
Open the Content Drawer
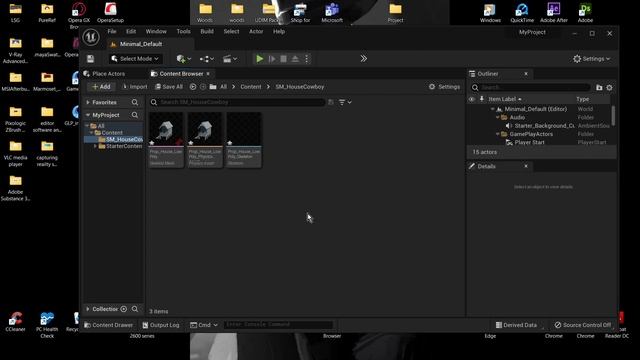109,325
